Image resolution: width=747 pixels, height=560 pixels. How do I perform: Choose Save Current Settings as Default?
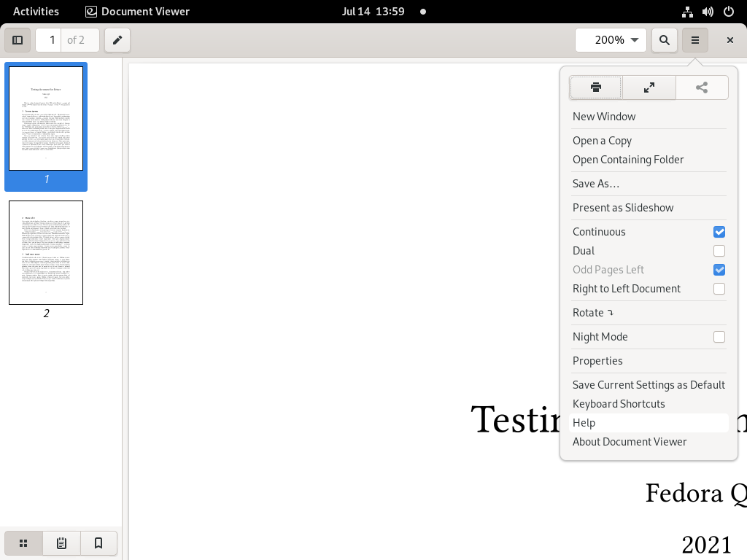[x=649, y=385]
